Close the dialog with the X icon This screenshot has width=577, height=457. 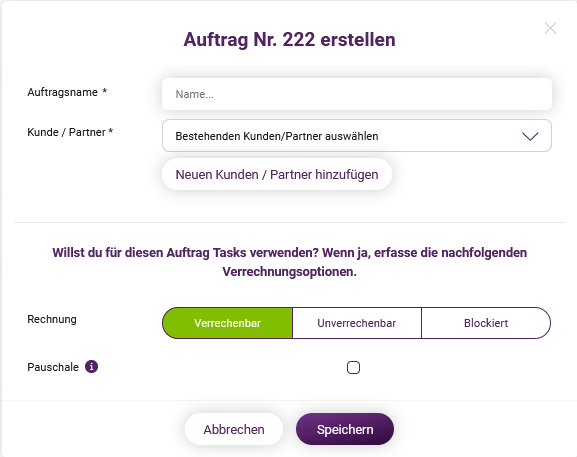click(550, 28)
